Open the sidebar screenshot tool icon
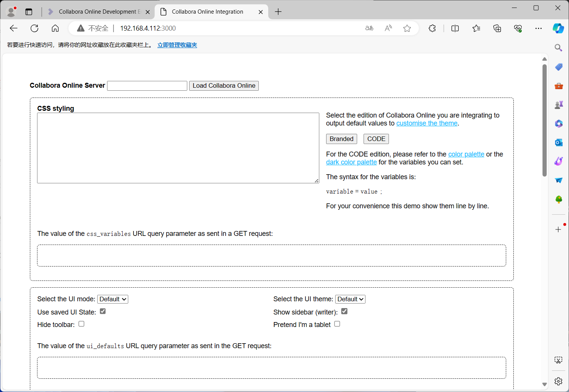This screenshot has width=569, height=392. (x=558, y=360)
